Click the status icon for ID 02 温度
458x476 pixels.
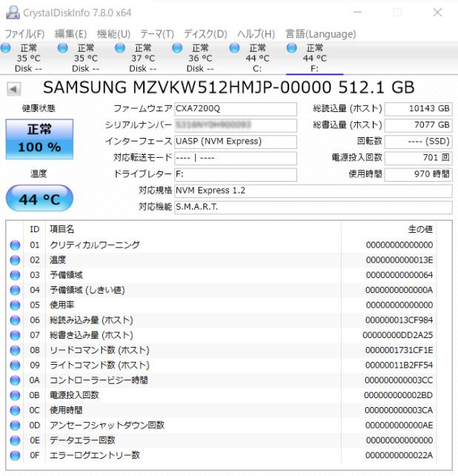(x=15, y=260)
